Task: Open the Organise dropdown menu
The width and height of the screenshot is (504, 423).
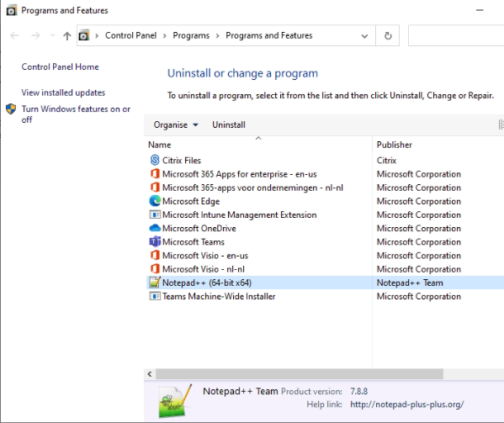Action: (x=176, y=124)
